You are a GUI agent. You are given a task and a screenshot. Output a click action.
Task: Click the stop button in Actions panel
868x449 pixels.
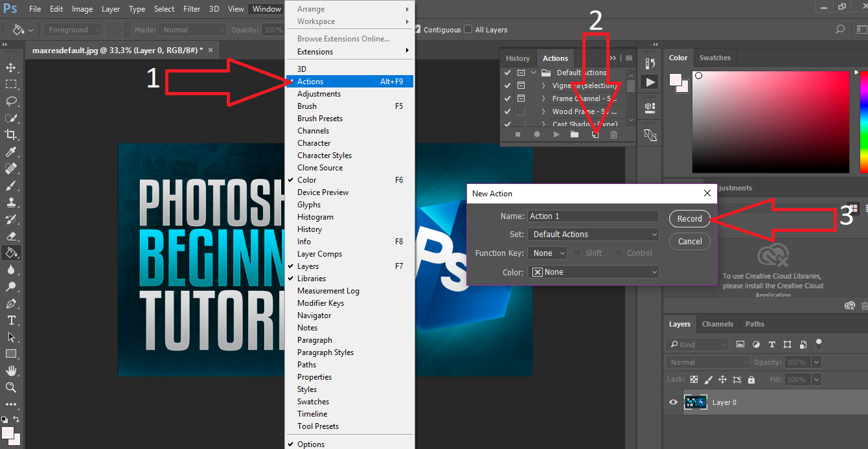coord(518,134)
